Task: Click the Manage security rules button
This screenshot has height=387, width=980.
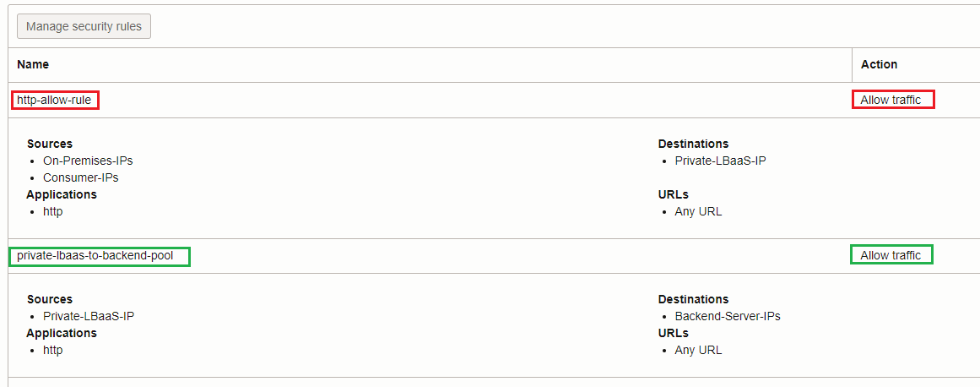Action: [84, 26]
